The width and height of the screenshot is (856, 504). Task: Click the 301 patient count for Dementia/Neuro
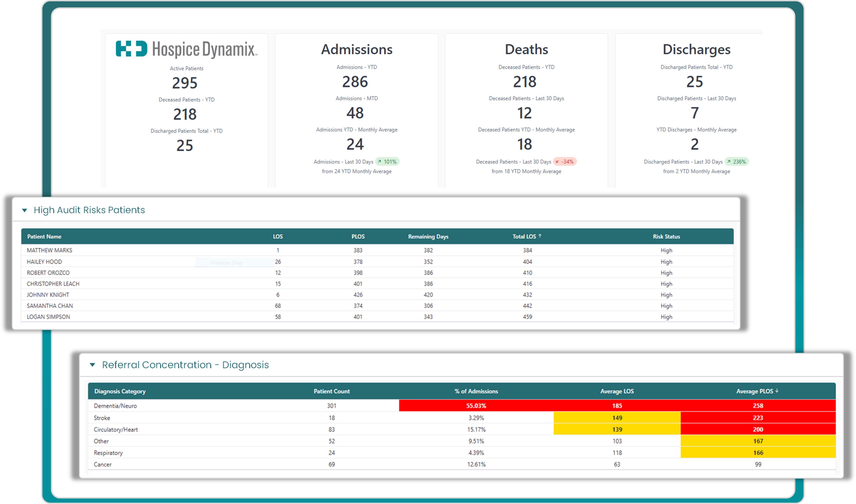(332, 406)
